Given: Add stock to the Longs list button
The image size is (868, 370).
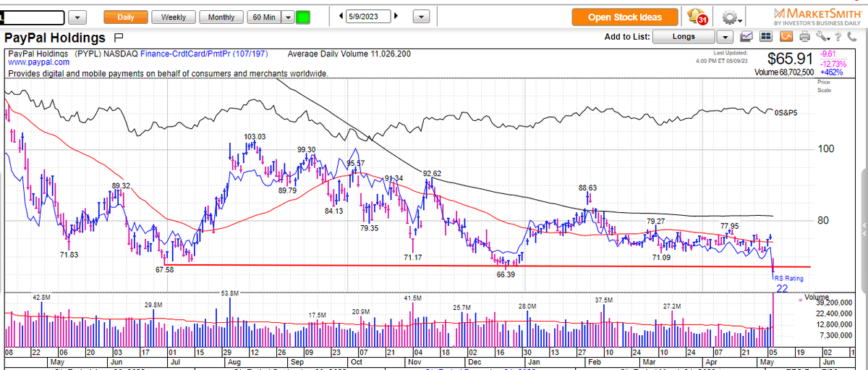Looking at the screenshot, I should 684,37.
